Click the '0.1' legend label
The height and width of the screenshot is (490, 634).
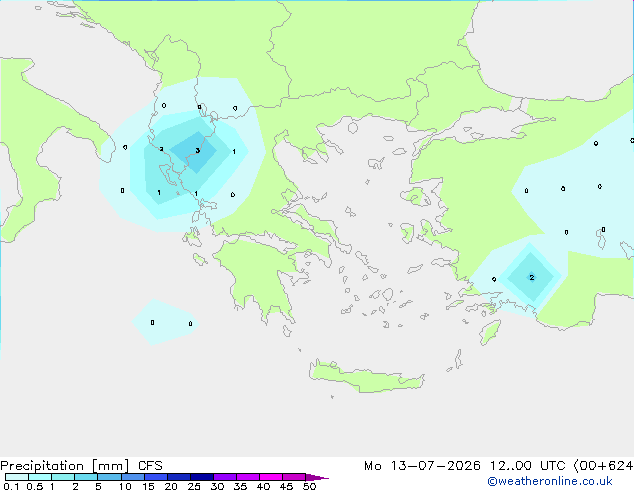[x=11, y=486]
